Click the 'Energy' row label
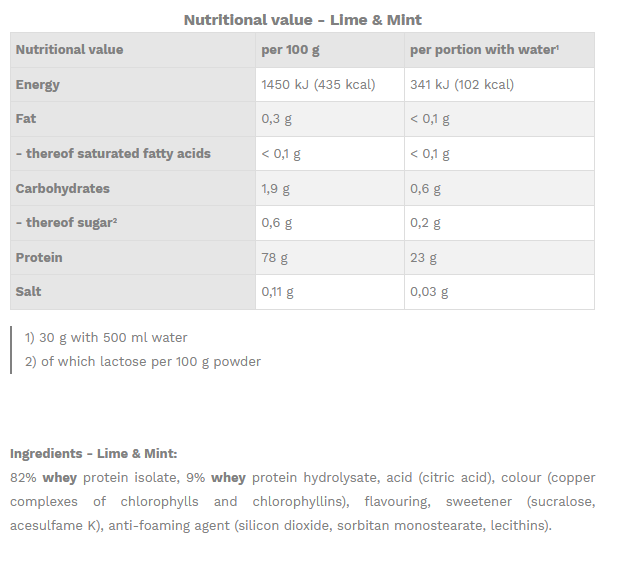Image resolution: width=626 pixels, height=563 pixels. coord(38,85)
